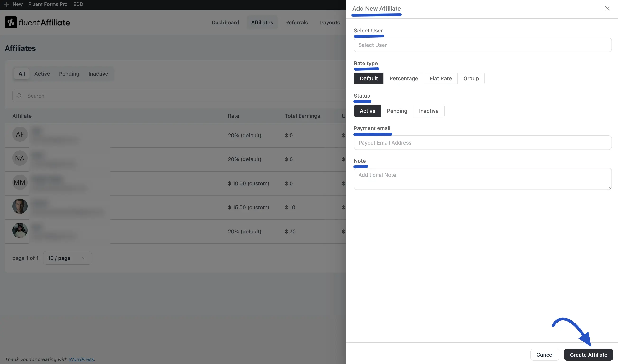Open the WordPress link
The height and width of the screenshot is (364, 618).
click(x=82, y=359)
